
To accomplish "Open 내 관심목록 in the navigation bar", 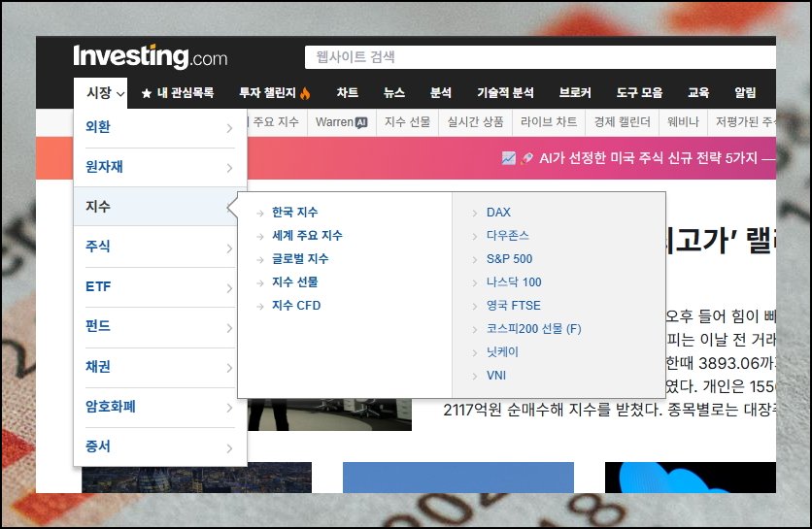I will 186,93.
